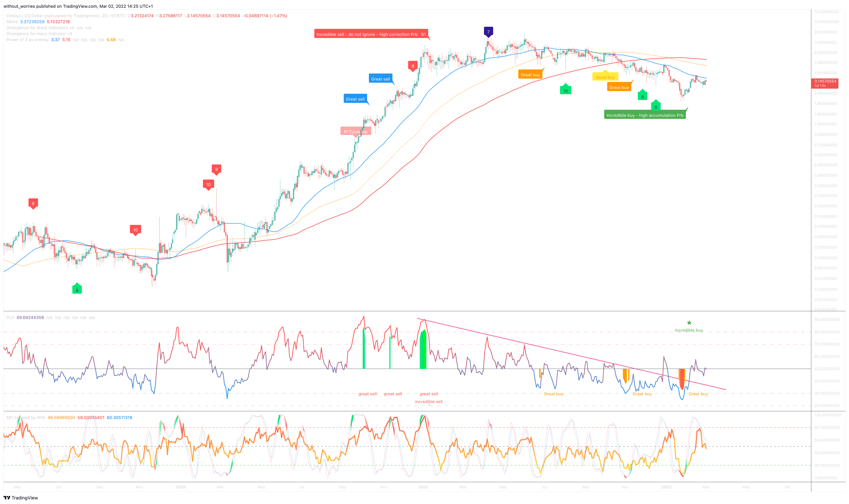
Task: Click the Po3 value 49.69244358
Action: click(30, 318)
